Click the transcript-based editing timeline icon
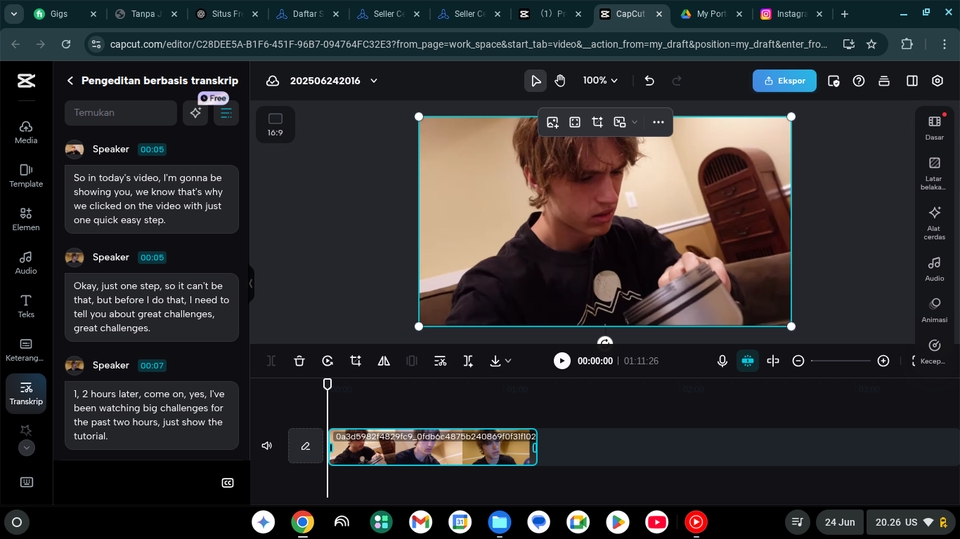The width and height of the screenshot is (960, 539). (440, 361)
